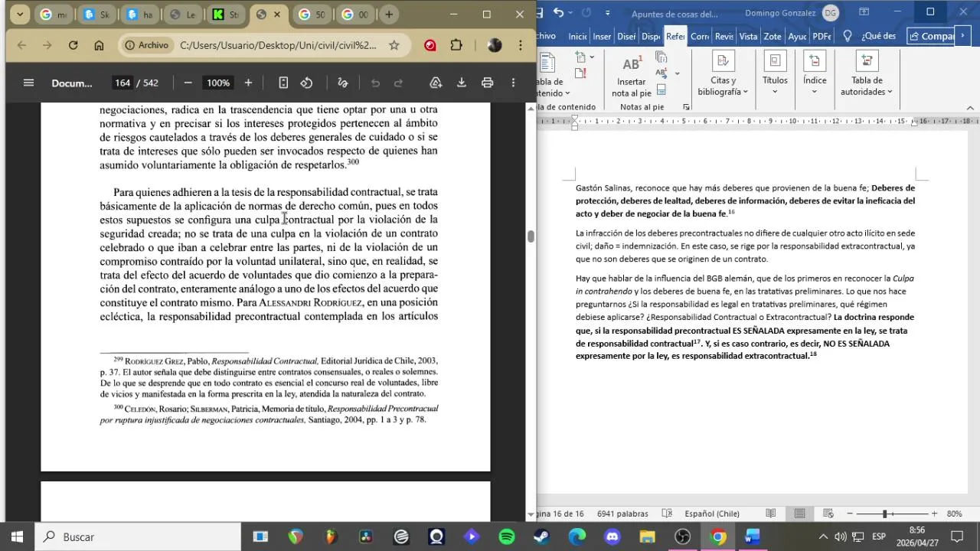
Task: Edit the PDF page number field
Action: (x=122, y=83)
